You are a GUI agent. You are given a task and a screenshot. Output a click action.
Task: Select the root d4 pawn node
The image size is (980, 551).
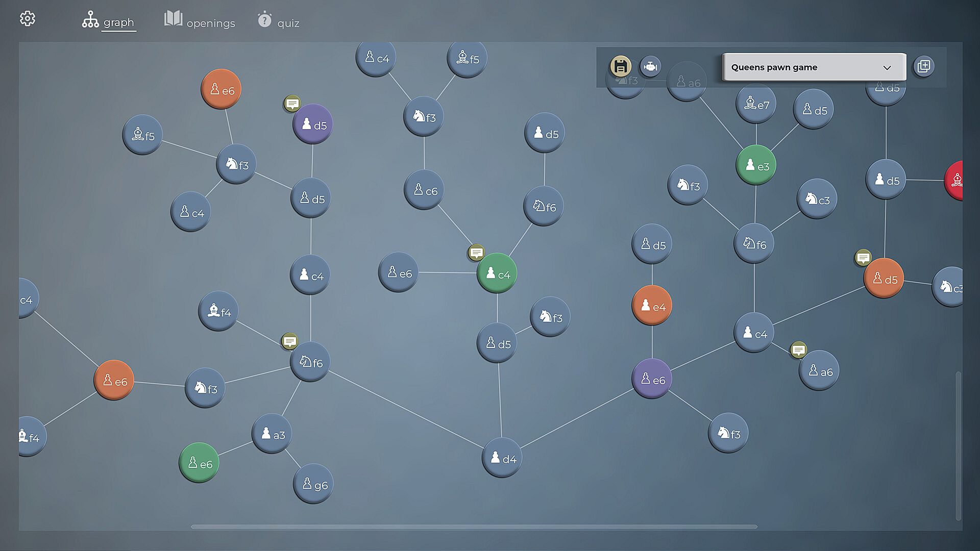pos(502,458)
